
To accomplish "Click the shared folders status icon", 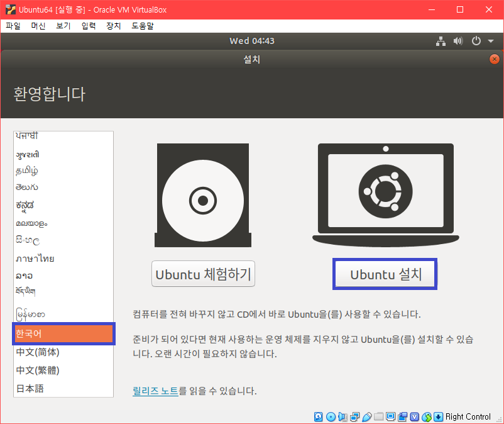I will pos(379,416).
